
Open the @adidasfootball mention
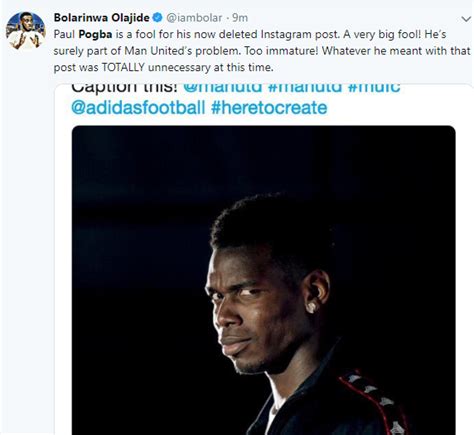click(x=138, y=107)
